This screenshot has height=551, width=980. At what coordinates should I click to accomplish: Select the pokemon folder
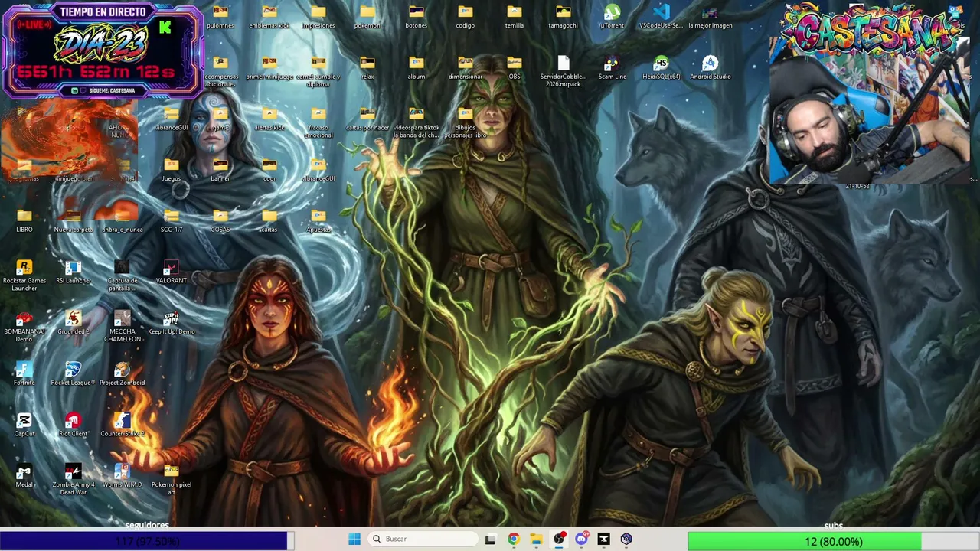(x=367, y=17)
